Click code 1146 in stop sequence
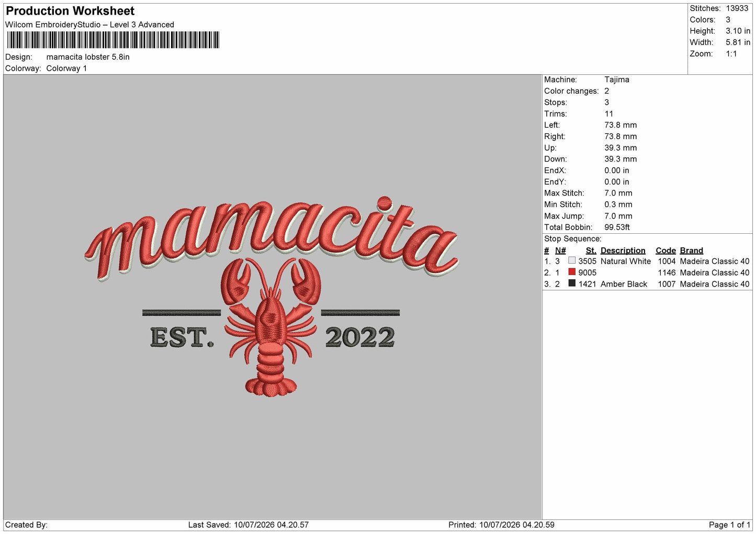 667,272
